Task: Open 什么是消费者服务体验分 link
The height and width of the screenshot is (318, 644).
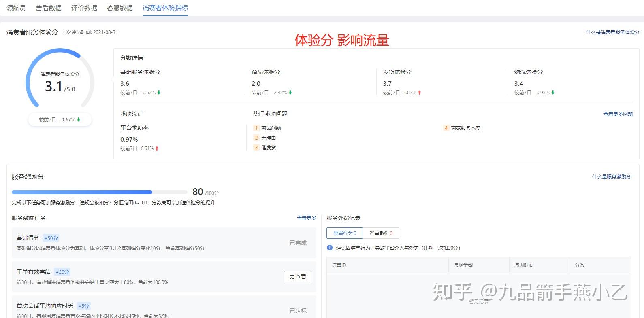Action: (x=612, y=32)
